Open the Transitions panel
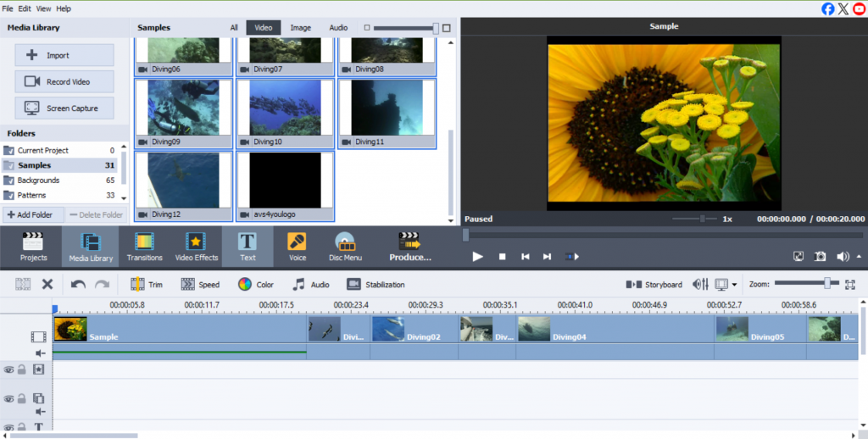 (144, 247)
